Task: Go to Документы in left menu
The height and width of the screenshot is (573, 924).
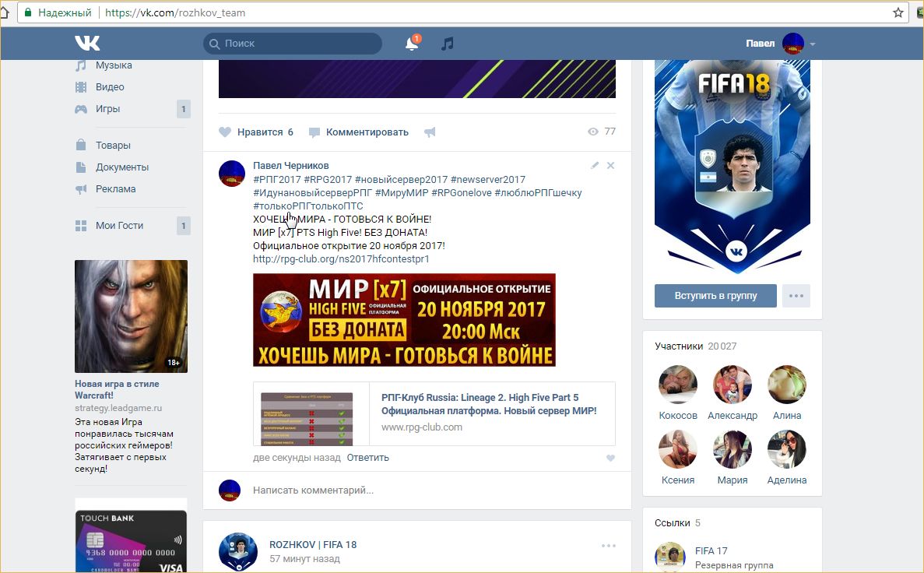Action: click(121, 167)
